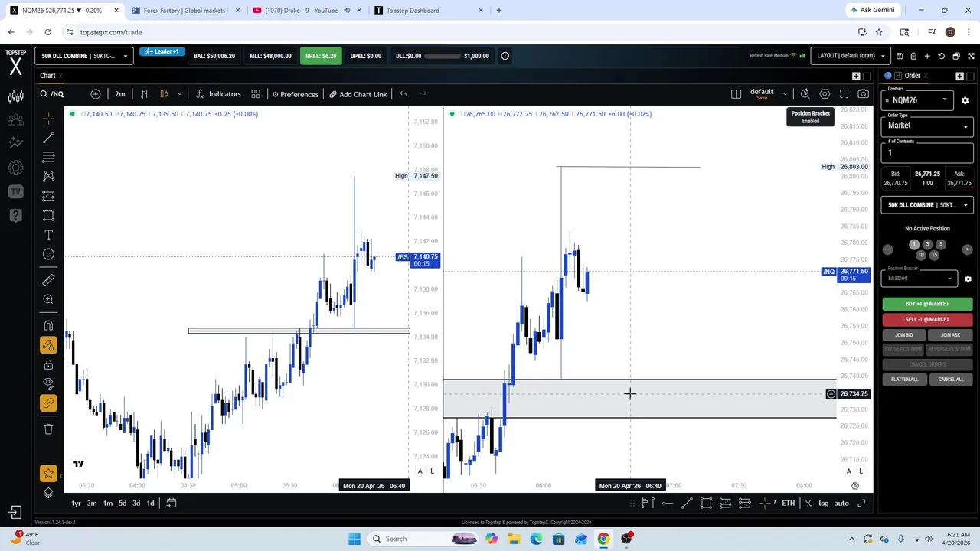Select quantity preset 5 contracts
The height and width of the screenshot is (551, 980).
[x=940, y=245]
